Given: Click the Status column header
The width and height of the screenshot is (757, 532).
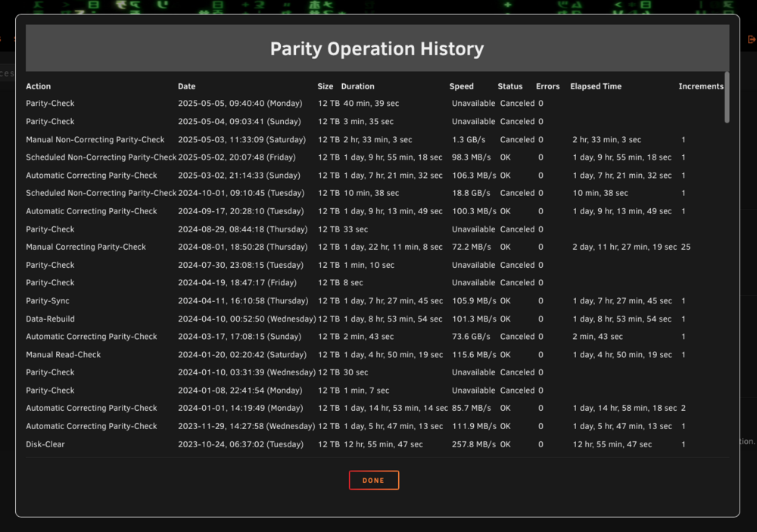Looking at the screenshot, I should tap(509, 86).
